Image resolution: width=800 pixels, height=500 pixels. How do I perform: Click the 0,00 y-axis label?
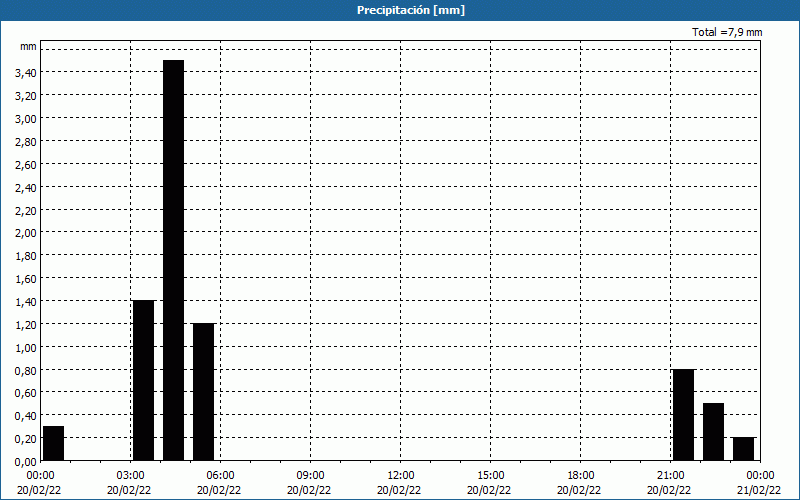[x=26, y=462]
